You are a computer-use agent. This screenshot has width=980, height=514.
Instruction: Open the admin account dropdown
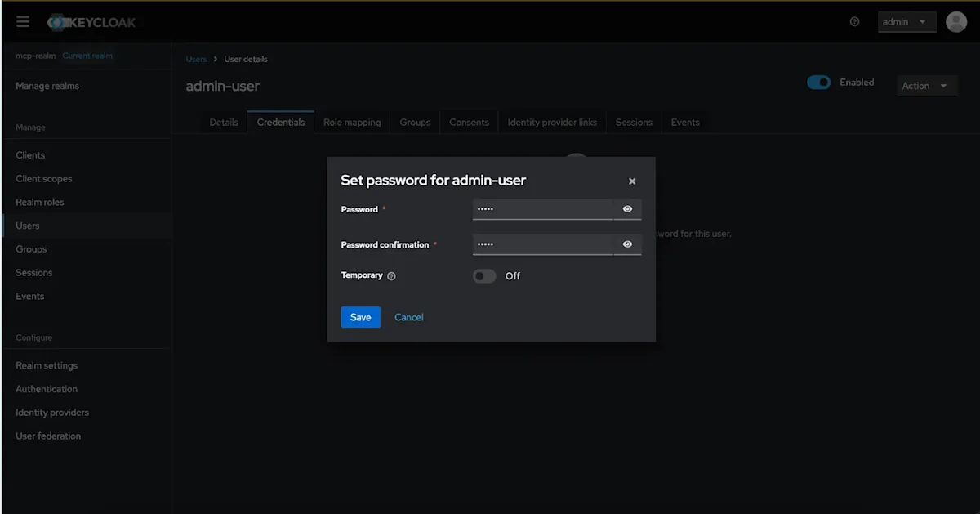tap(906, 22)
